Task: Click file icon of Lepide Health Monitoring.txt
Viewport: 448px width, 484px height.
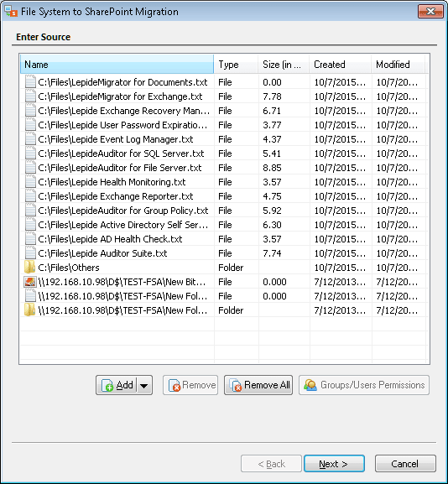Action: [x=30, y=181]
